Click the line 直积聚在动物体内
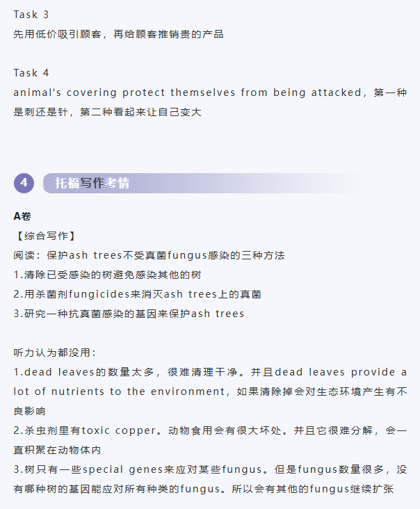The width and height of the screenshot is (420, 509). click(58, 450)
